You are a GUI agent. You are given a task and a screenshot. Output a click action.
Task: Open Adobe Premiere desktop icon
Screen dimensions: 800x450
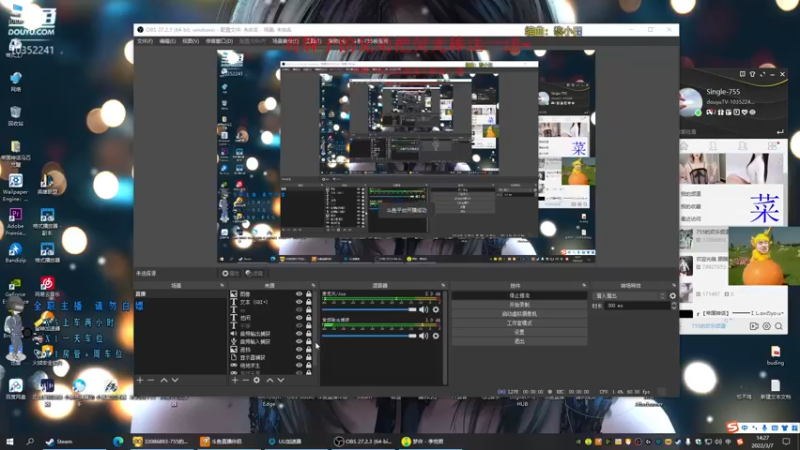point(15,222)
